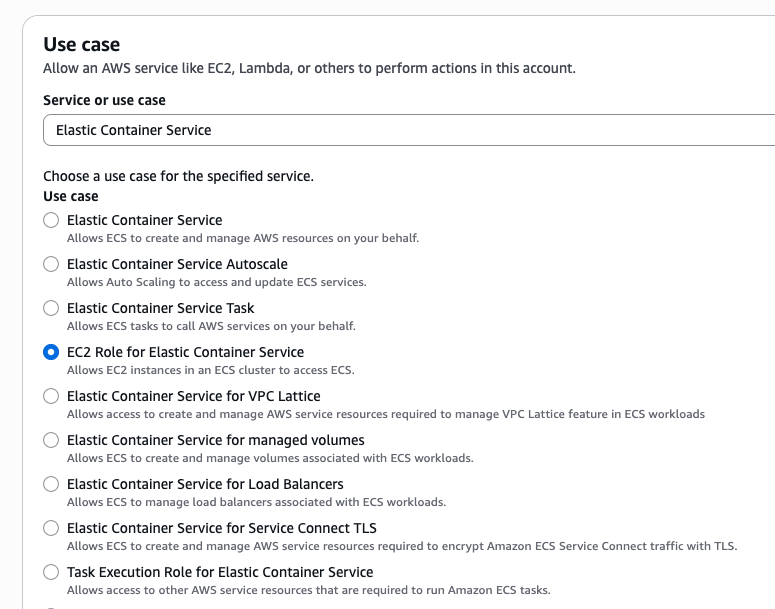Click the 'Elastic Container Service Task' label text
775x609 pixels.
click(160, 308)
